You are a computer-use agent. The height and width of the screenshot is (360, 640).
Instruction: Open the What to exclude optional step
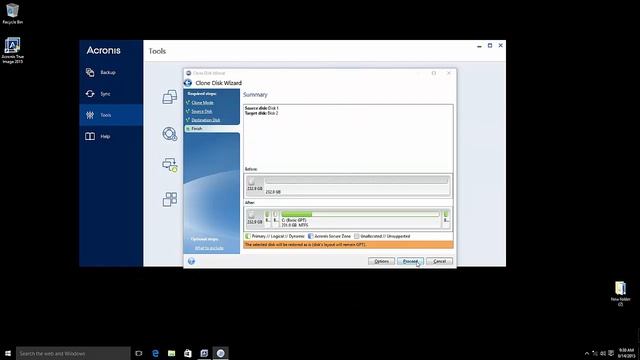[209, 248]
